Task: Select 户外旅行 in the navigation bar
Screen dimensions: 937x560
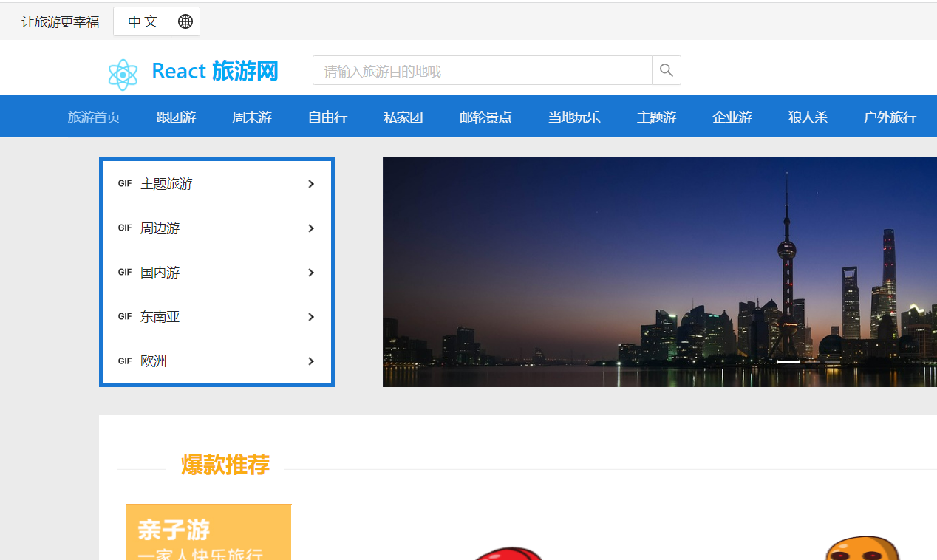Action: pos(890,117)
